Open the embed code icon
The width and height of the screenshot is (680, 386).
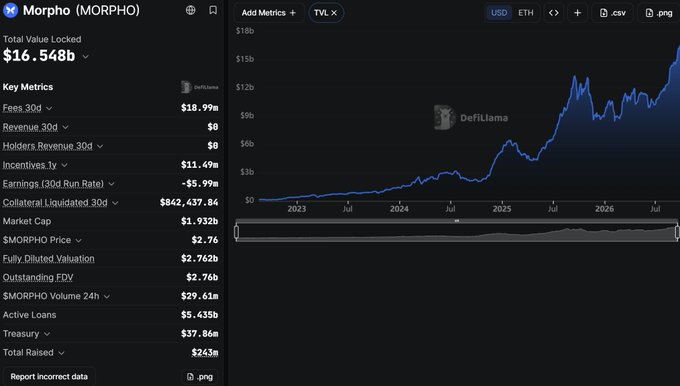[x=554, y=13]
